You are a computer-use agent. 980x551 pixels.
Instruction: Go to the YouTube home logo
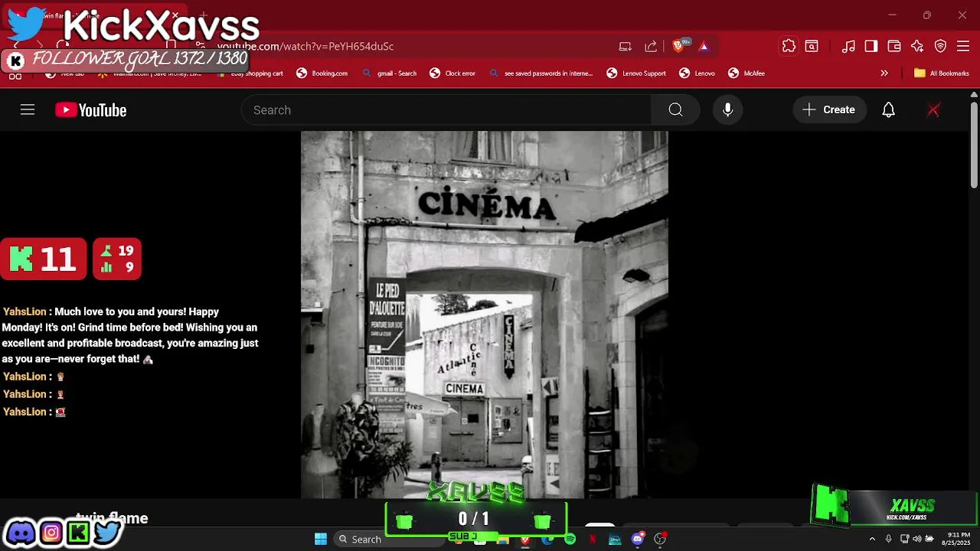pyautogui.click(x=91, y=110)
